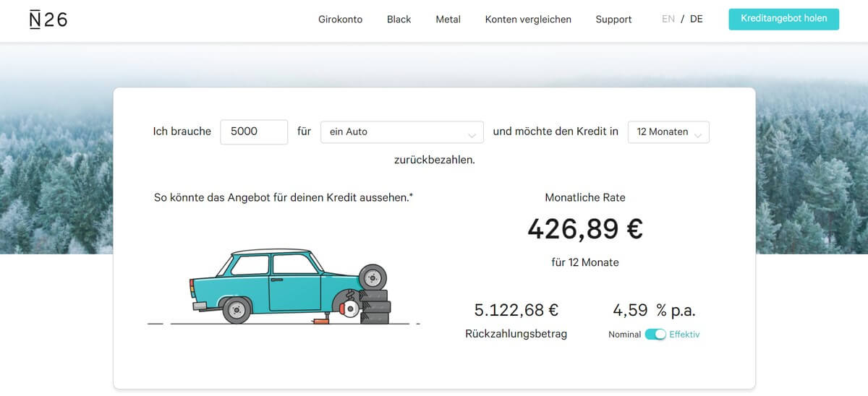The width and height of the screenshot is (868, 396).
Task: Navigate to Konten vergleichen
Action: tap(528, 20)
